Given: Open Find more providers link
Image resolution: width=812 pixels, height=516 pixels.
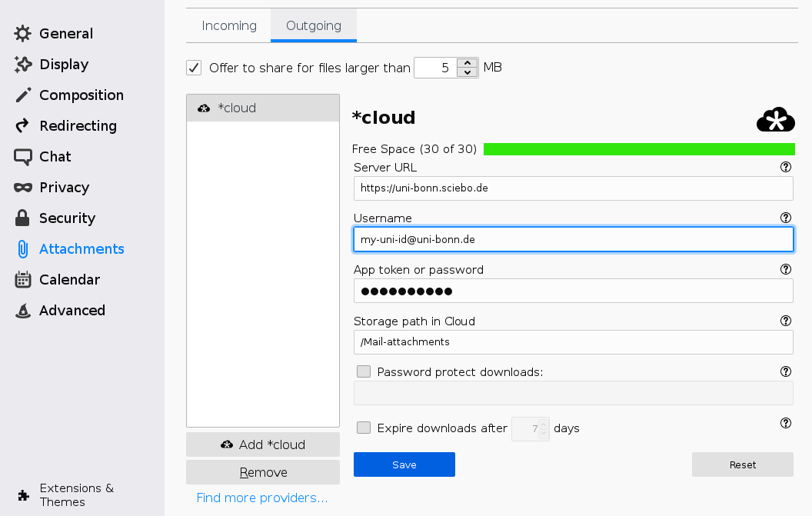Looking at the screenshot, I should click(262, 498).
